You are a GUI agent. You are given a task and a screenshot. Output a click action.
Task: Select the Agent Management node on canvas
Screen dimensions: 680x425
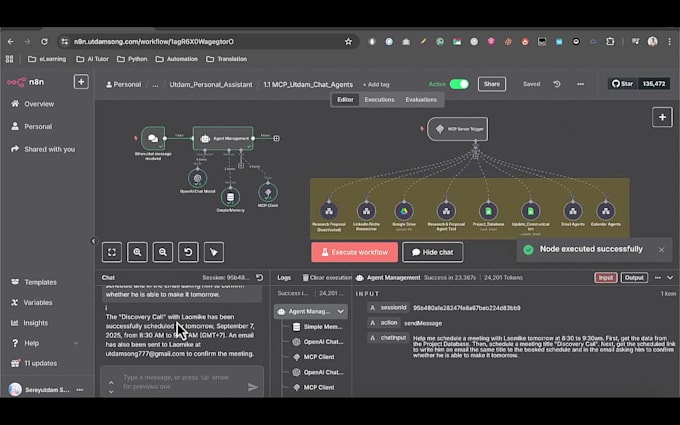click(x=223, y=138)
